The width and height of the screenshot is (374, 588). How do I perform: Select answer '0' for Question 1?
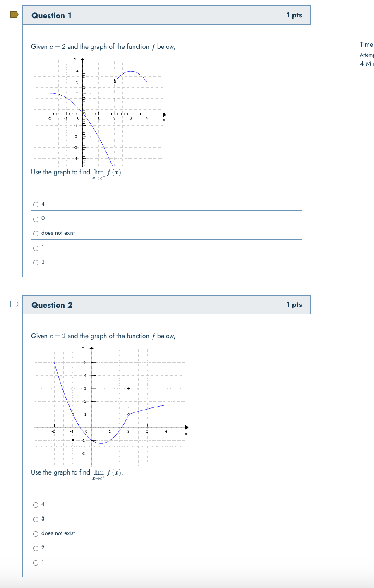[36, 219]
